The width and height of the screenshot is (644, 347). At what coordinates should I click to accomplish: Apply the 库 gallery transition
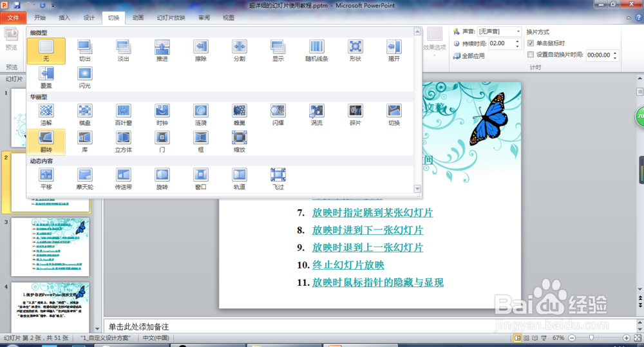(84, 142)
